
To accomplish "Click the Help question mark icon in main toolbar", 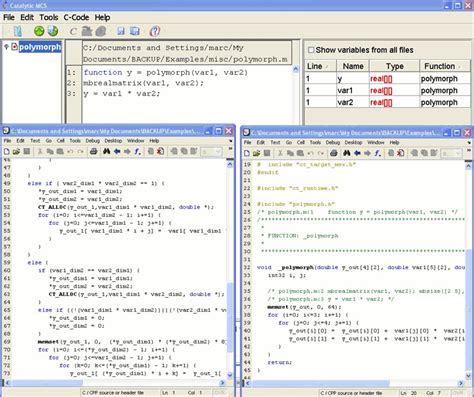I will click(155, 31).
